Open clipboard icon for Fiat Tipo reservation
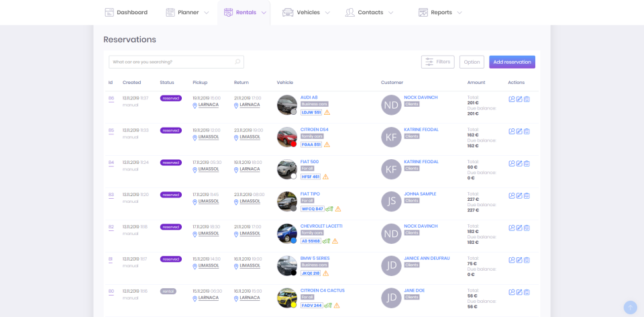The image size is (644, 317). [x=527, y=195]
